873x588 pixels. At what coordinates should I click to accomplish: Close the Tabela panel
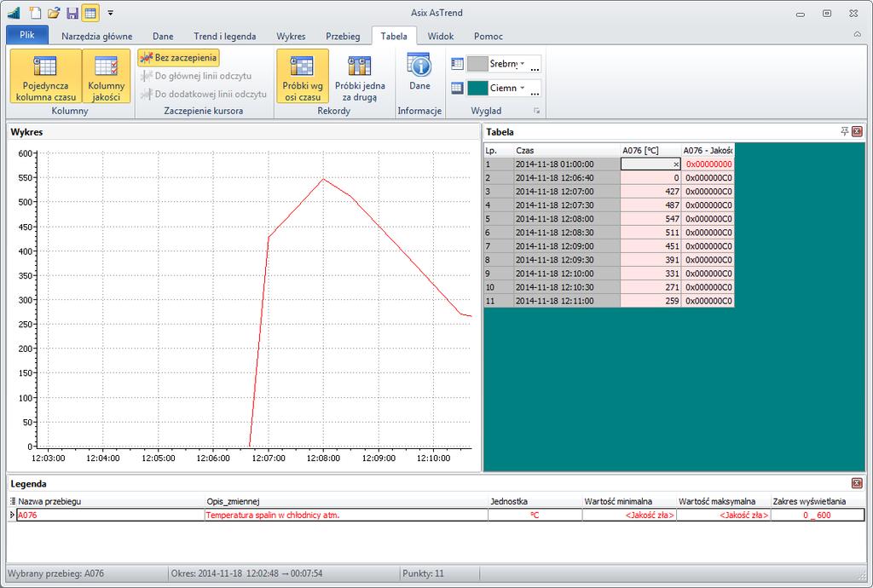(x=857, y=131)
